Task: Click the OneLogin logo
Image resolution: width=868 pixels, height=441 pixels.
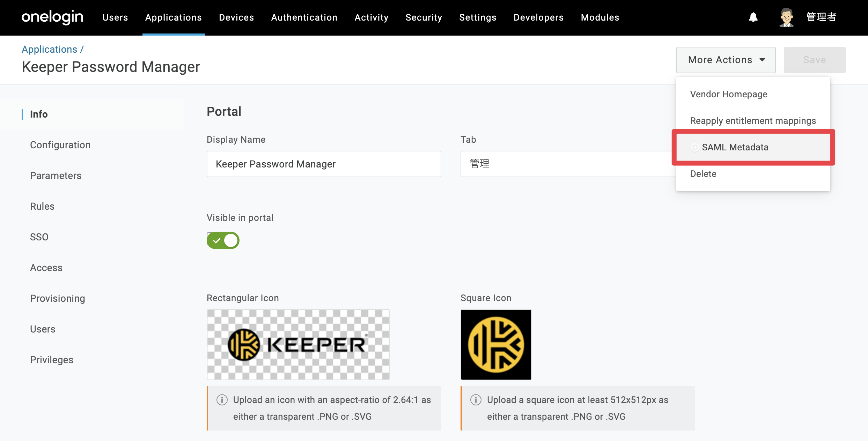Action: click(52, 17)
